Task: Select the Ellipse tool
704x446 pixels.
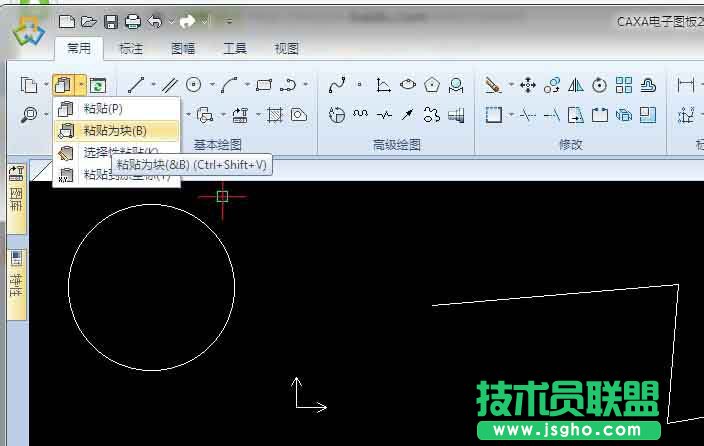Action: pos(408,84)
